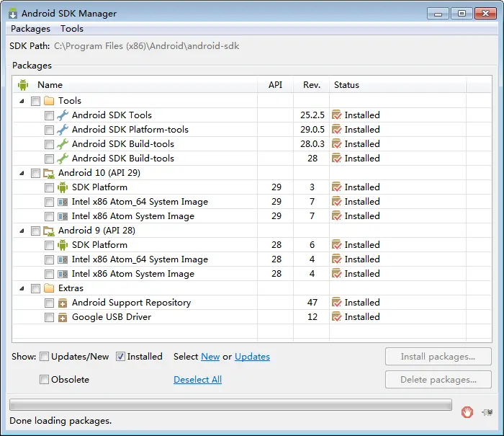Click the Android robot icon in the Name header
Image resolution: width=504 pixels, height=436 pixels.
pos(23,85)
